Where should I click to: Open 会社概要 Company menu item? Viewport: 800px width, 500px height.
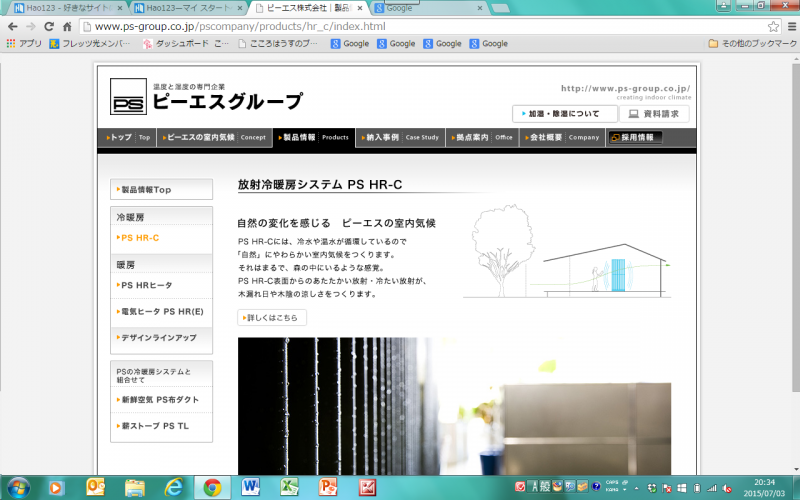click(562, 137)
